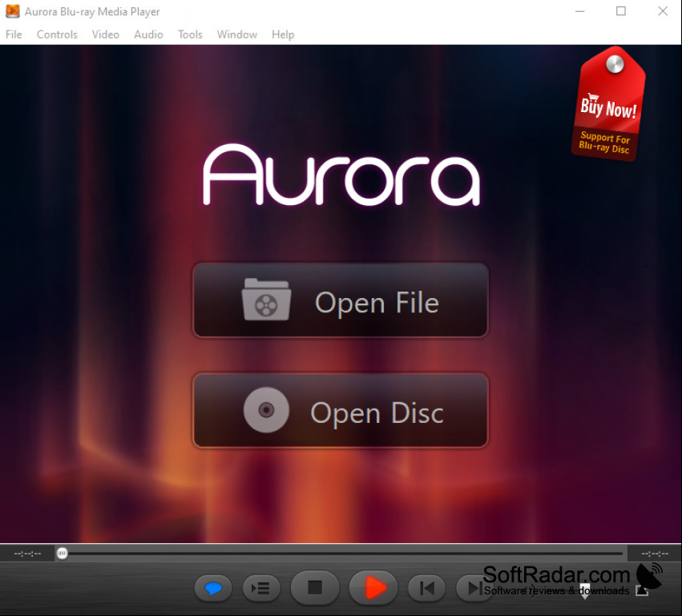Maximize the Aurora player window
This screenshot has width=682, height=616.
[x=621, y=11]
